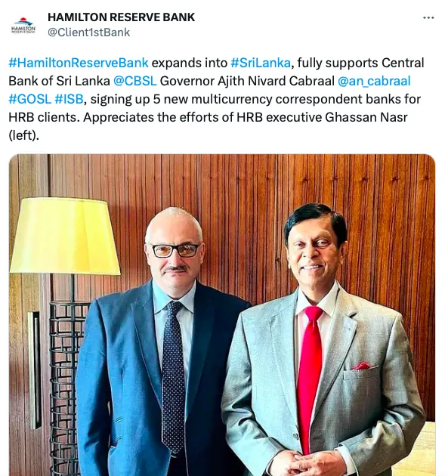Click 'Governor Ajith Nivard Cabraal' text
Screen dimensions: 448x476
click(247, 81)
